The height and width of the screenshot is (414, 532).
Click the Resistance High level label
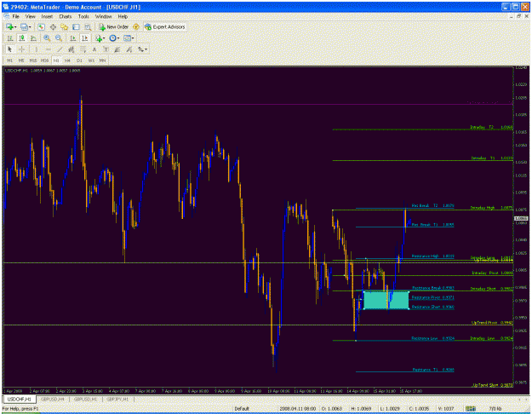433,256
